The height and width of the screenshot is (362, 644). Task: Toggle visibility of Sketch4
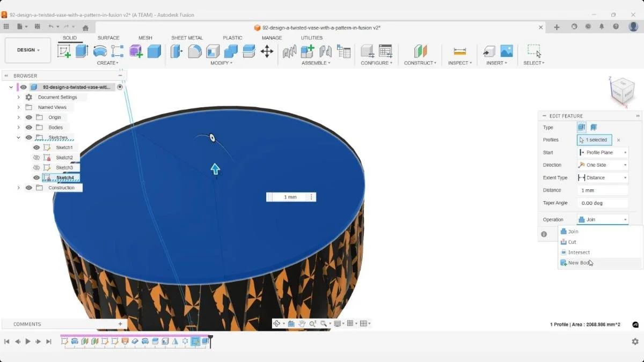pyautogui.click(x=36, y=178)
